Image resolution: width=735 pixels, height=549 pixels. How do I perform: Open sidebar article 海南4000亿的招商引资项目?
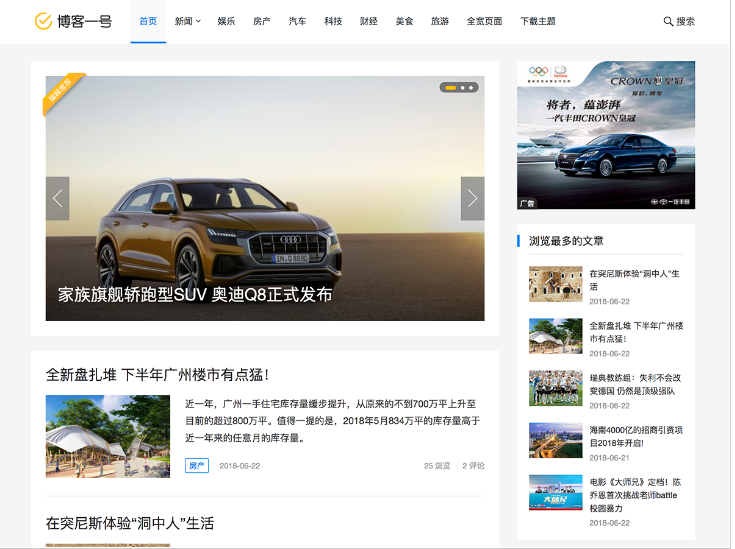pos(636,436)
